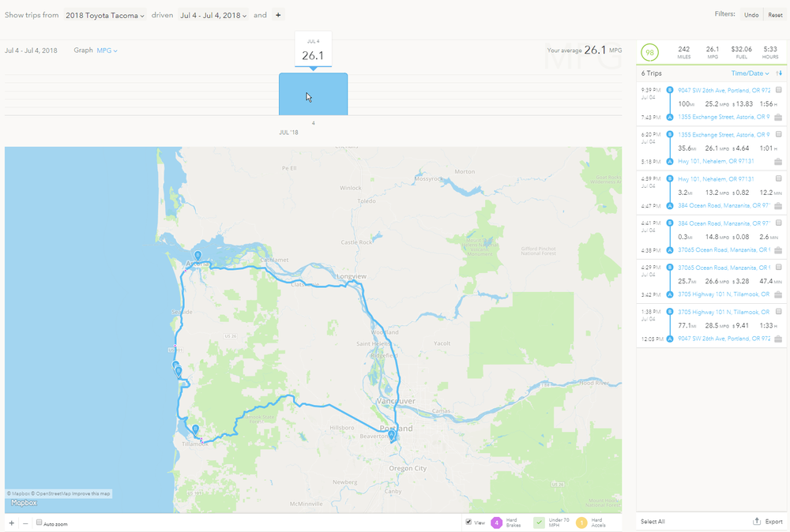790x532 pixels.
Task: Click the Hard Accels yellow indicator
Action: (580, 523)
